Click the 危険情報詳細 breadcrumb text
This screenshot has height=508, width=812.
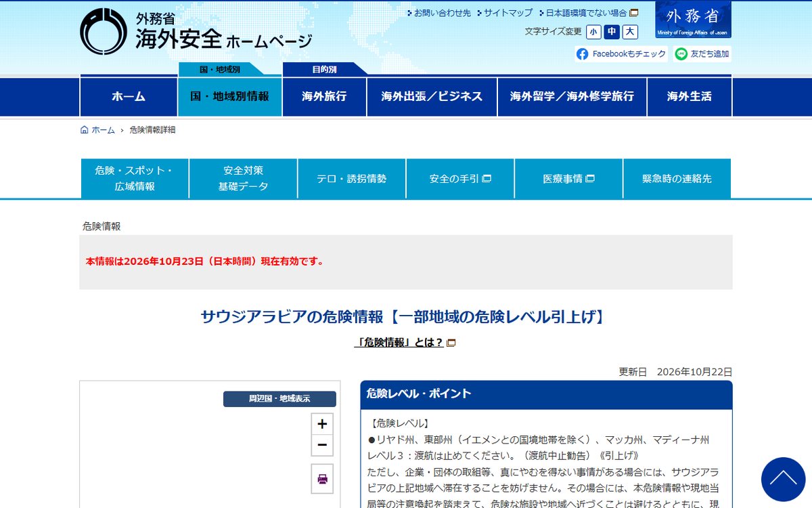152,130
